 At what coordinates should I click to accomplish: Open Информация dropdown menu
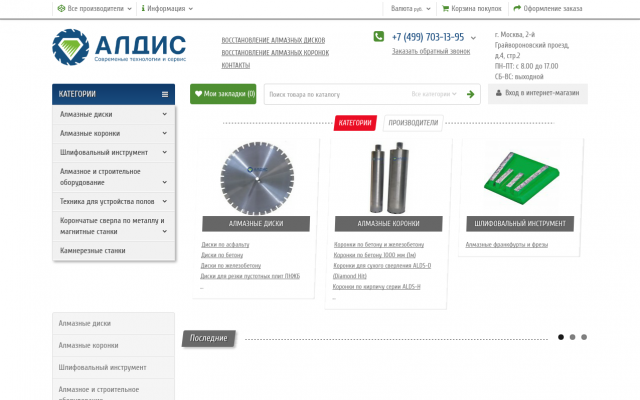point(167,8)
